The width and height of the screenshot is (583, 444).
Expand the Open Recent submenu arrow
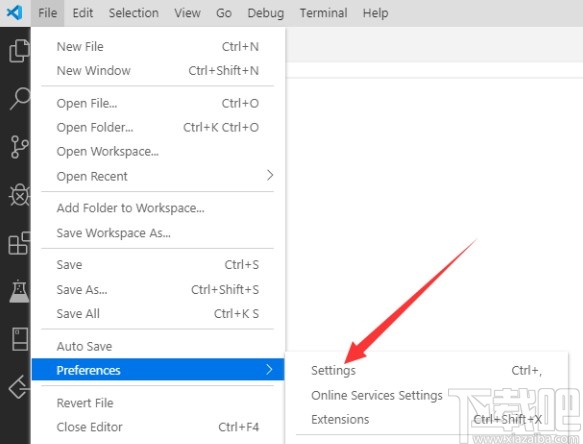pos(270,176)
